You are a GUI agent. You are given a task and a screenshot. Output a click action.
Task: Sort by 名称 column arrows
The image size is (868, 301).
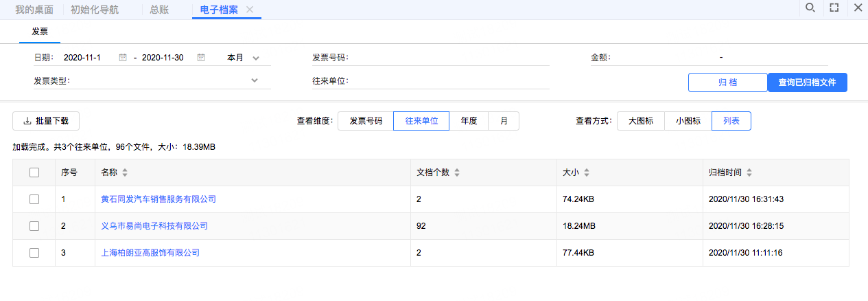click(125, 172)
